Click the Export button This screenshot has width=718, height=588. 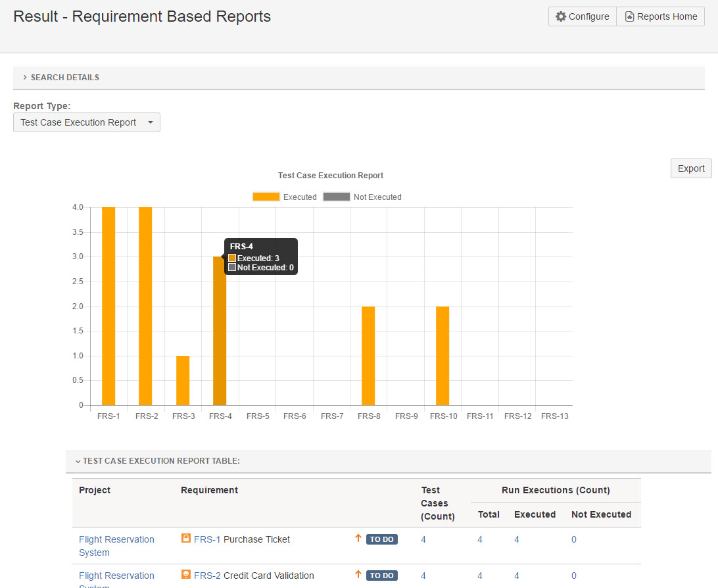point(690,168)
